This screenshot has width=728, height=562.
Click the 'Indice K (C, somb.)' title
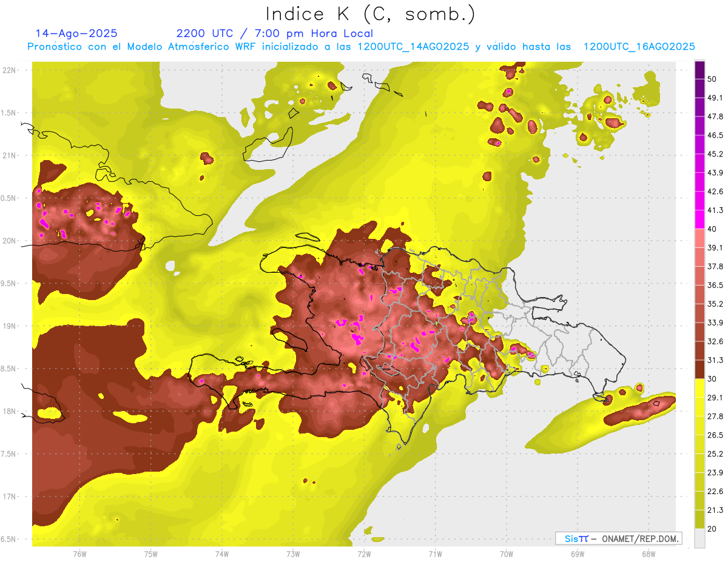[371, 15]
